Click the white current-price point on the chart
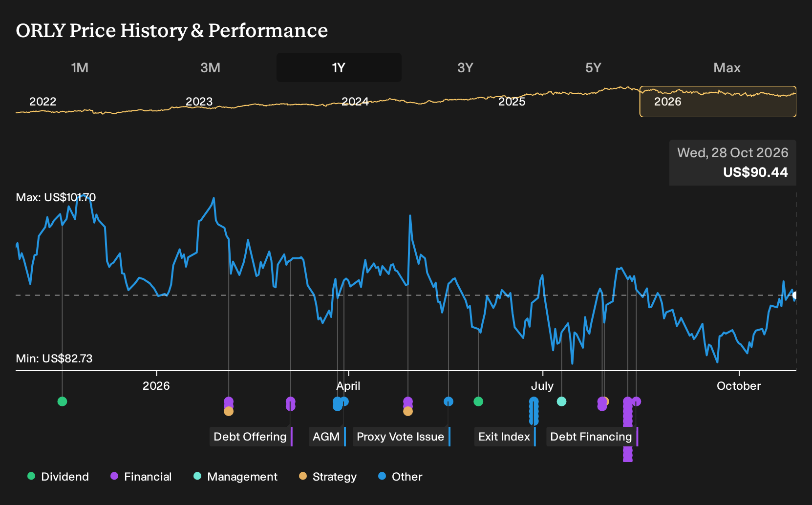Screen dimensions: 812x505 [795, 295]
